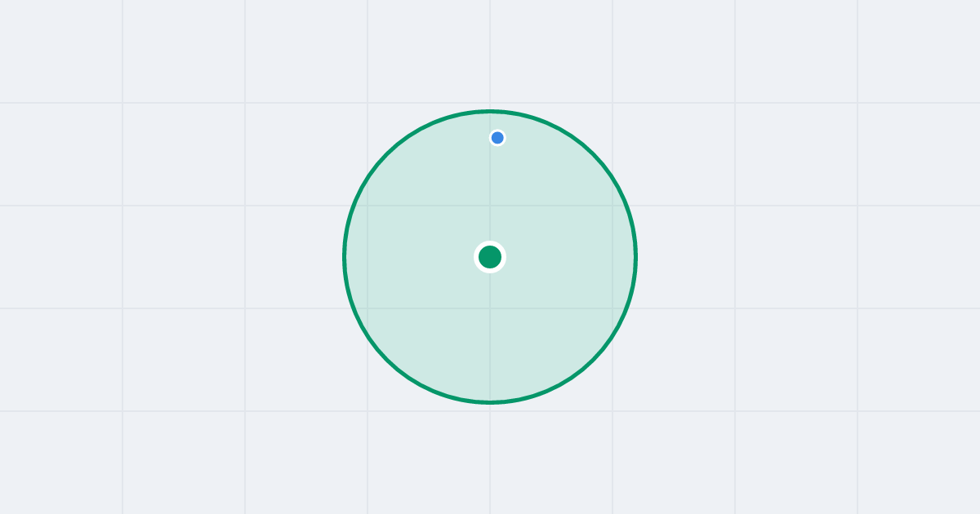Click the small blue location dot
The width and height of the screenshot is (980, 514).
[497, 138]
